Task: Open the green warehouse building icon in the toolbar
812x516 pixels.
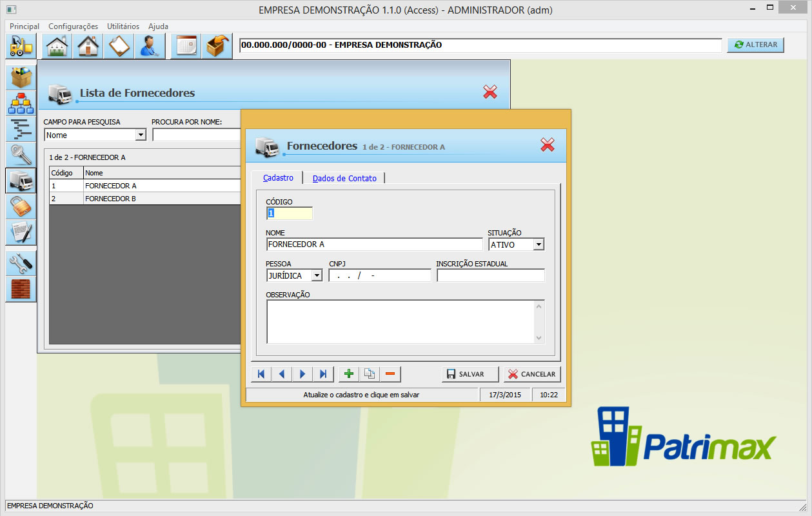Action: pyautogui.click(x=57, y=46)
